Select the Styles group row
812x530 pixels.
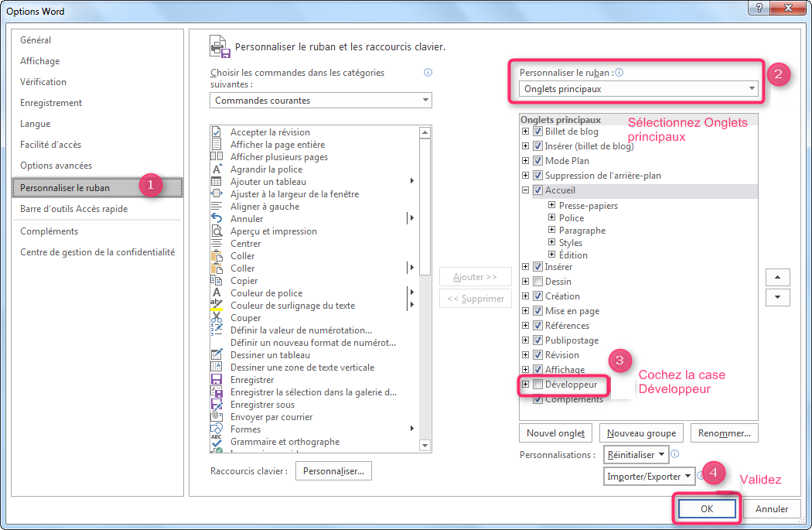pos(570,242)
